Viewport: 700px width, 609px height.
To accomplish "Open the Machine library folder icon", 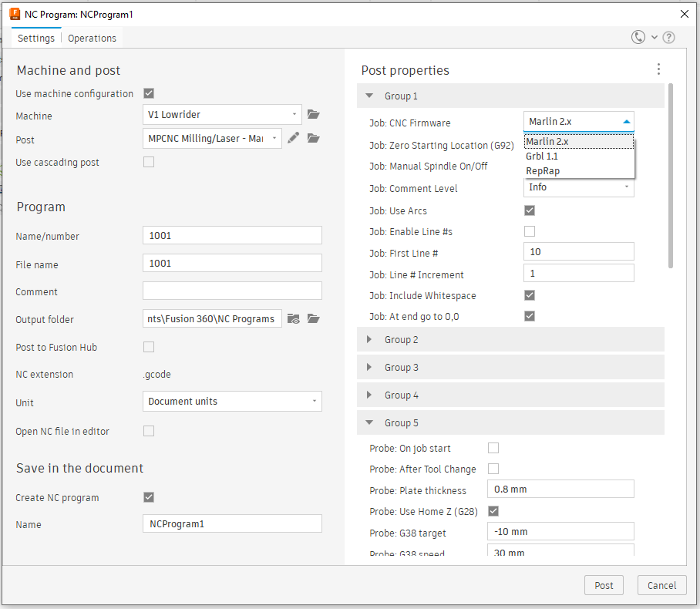I will tap(313, 115).
